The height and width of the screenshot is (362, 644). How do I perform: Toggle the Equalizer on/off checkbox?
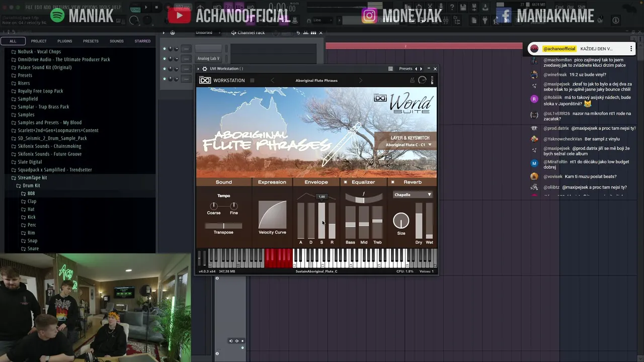click(x=346, y=182)
